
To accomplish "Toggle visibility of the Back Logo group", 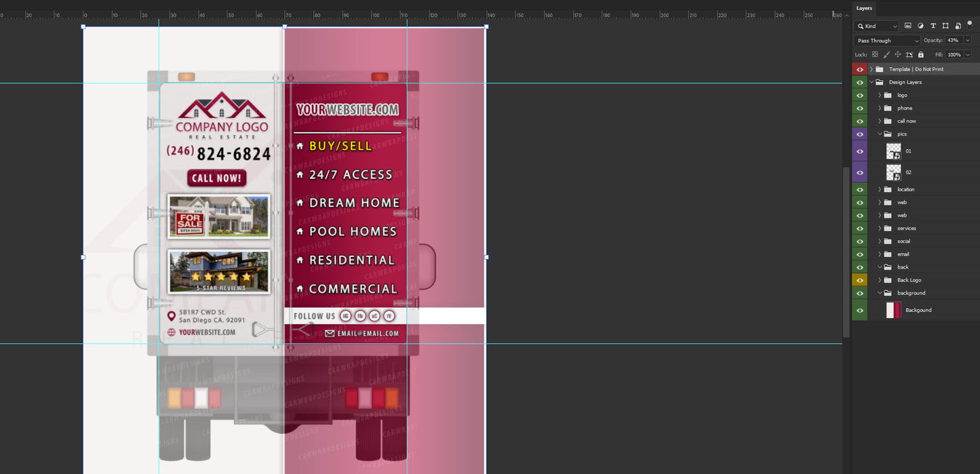I will tap(860, 280).
